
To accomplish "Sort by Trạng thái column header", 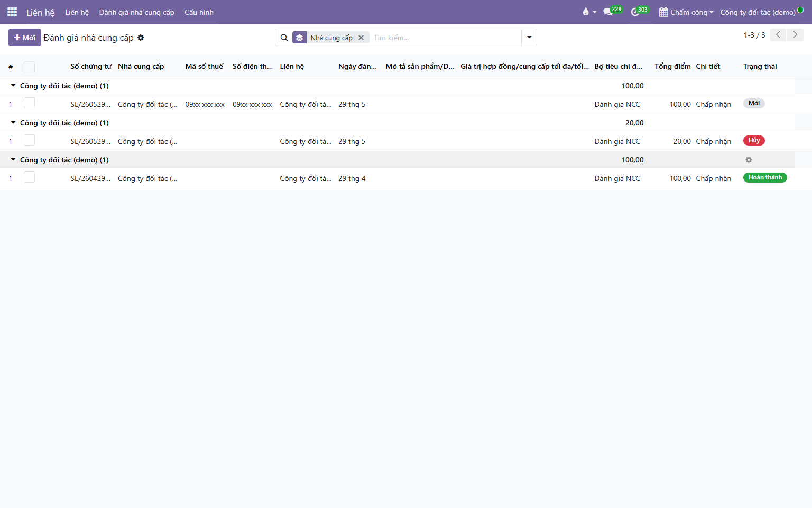I will point(760,66).
